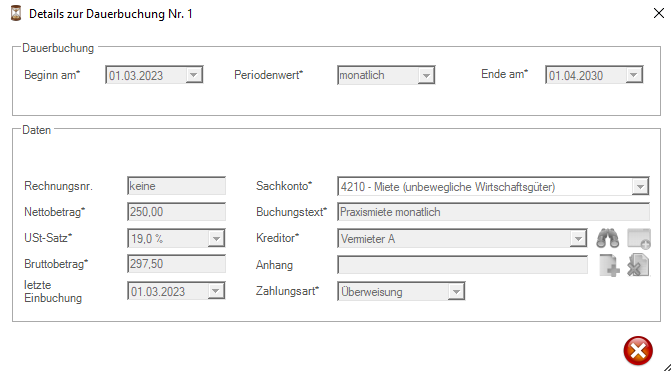Click the remove attachment document icon

[638, 265]
